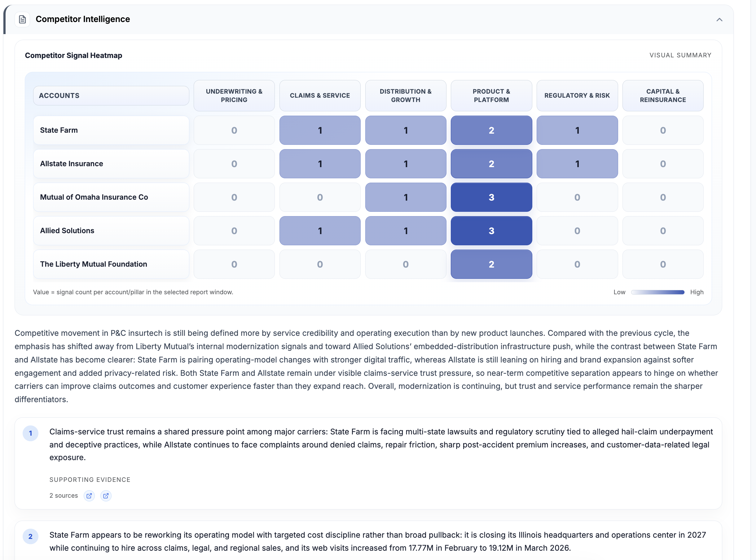Select the Claims & Service column header
Viewport: 756px width, 560px height.
click(320, 96)
